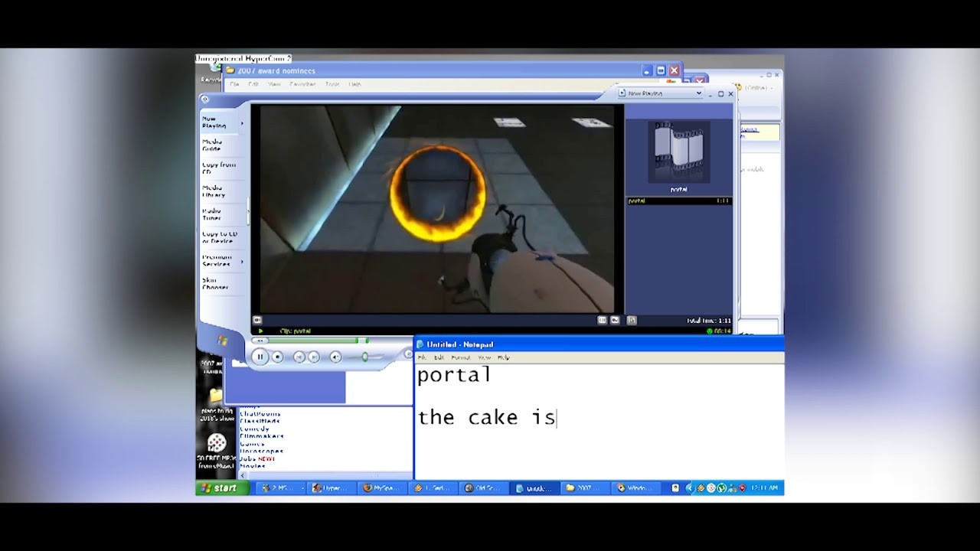Expand hidden system tray icons arrow
This screenshot has width=980, height=551.
point(689,488)
